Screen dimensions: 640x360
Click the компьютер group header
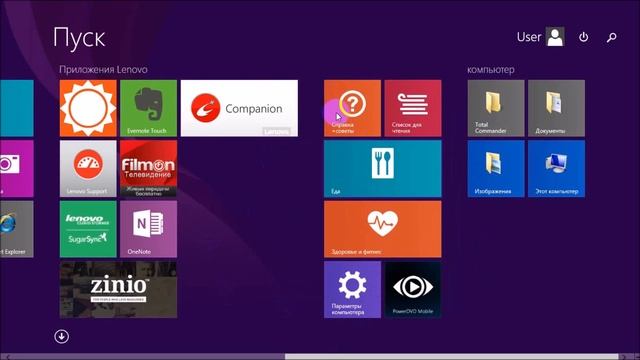tap(491, 69)
